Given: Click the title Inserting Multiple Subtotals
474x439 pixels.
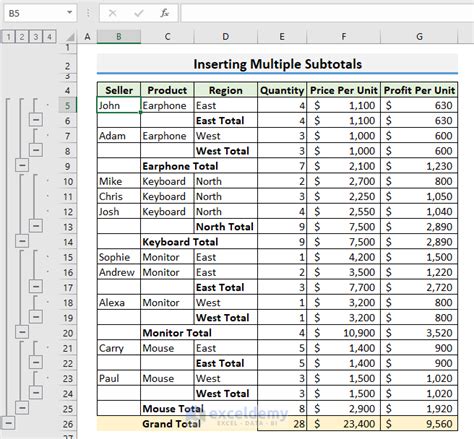Looking at the screenshot, I should [277, 64].
